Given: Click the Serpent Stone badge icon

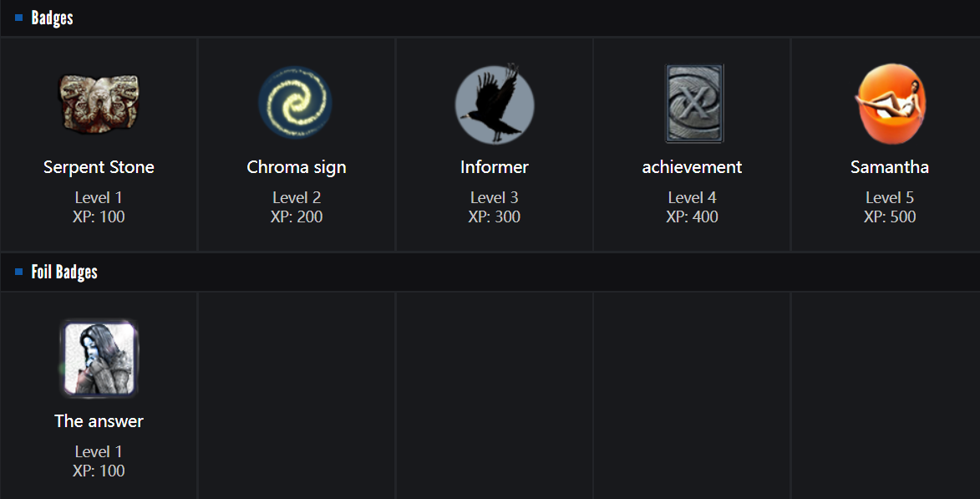Looking at the screenshot, I should pyautogui.click(x=99, y=104).
